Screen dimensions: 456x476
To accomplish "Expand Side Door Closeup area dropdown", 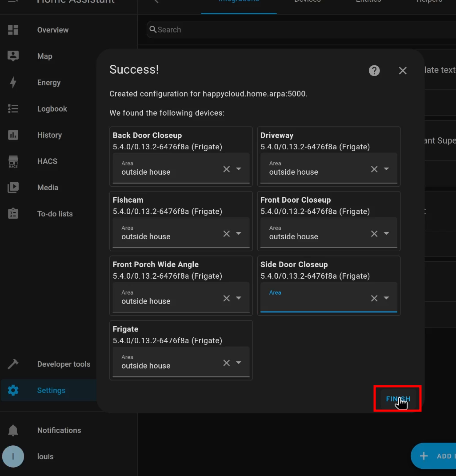I will point(386,298).
